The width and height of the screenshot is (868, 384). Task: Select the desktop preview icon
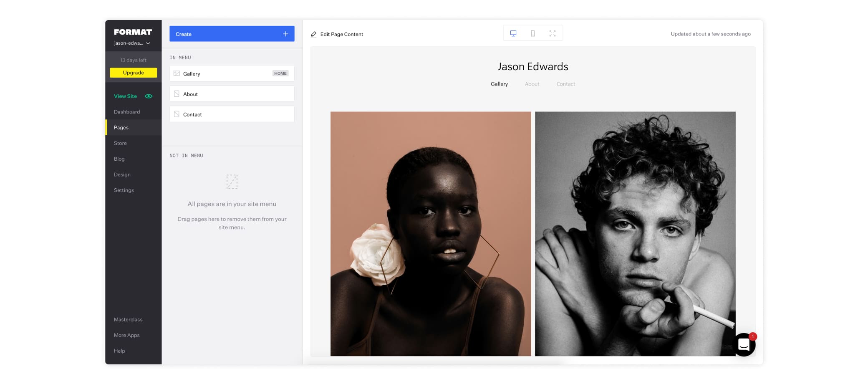click(513, 33)
